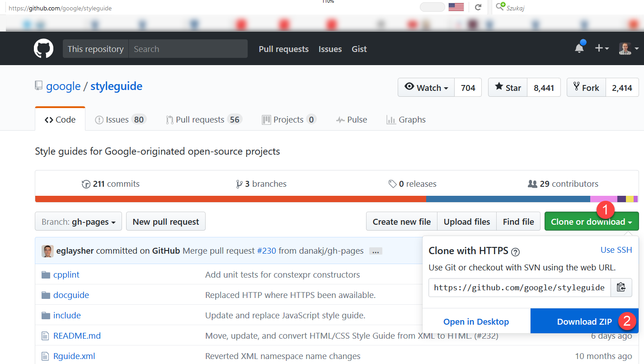Click Issues in the top navigation bar
Viewport: 644px width, 364px height.
click(x=330, y=49)
